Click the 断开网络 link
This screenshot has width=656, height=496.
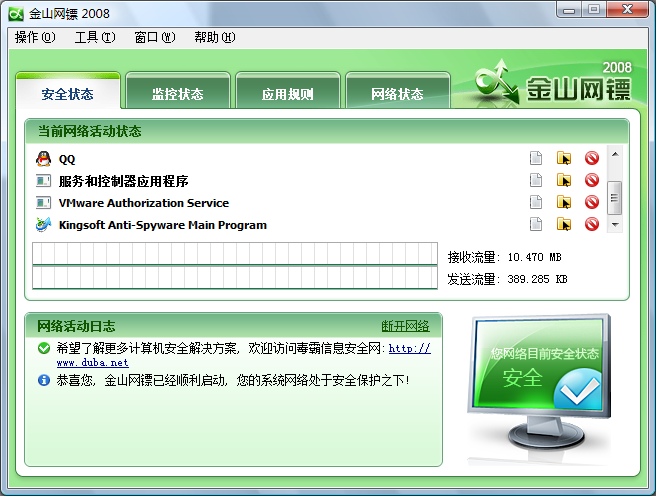pos(405,326)
